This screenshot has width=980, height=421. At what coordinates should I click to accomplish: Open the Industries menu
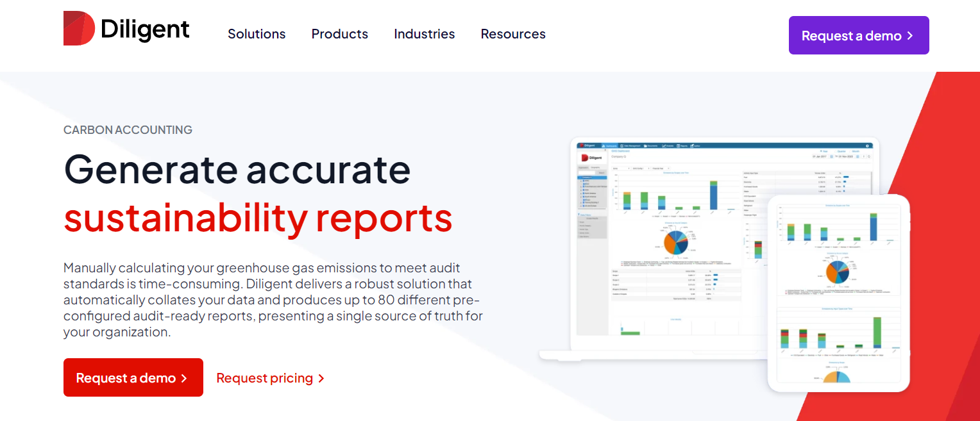[425, 34]
